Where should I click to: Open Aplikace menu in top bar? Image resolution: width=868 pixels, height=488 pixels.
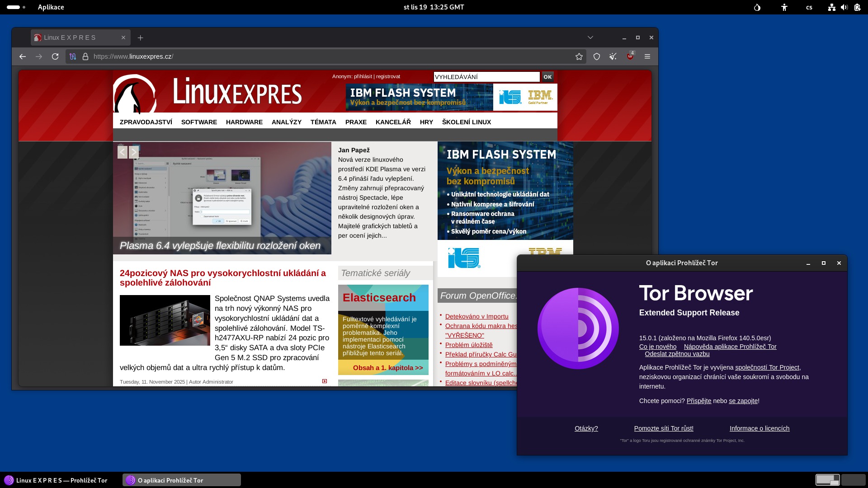pos(51,7)
